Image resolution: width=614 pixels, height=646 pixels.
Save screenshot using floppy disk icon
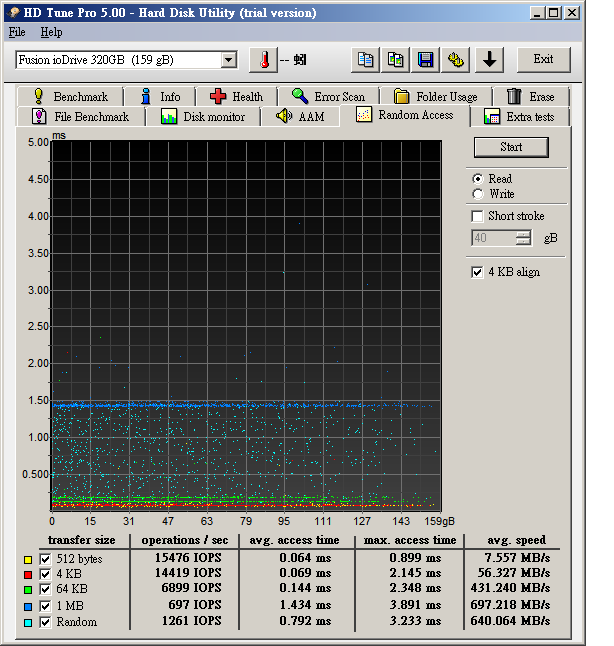[425, 60]
